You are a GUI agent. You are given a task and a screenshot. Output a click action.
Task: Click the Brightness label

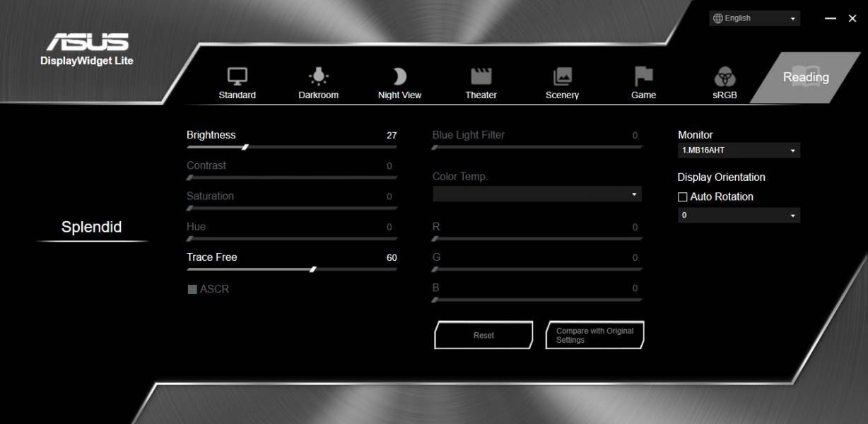click(211, 135)
